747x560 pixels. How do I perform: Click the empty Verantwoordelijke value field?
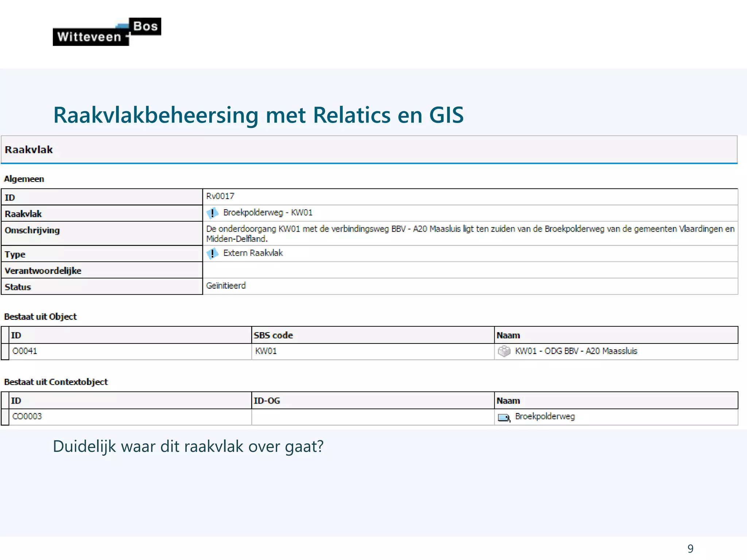click(470, 270)
